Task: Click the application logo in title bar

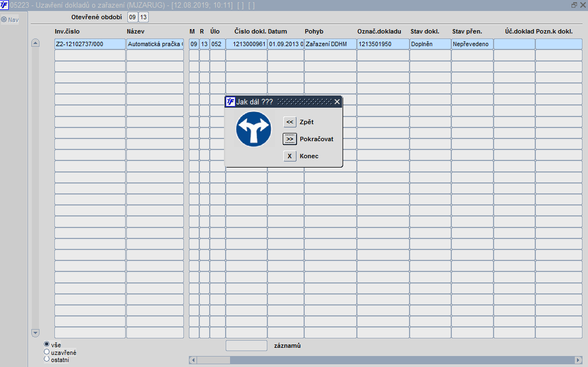Action: [4, 5]
